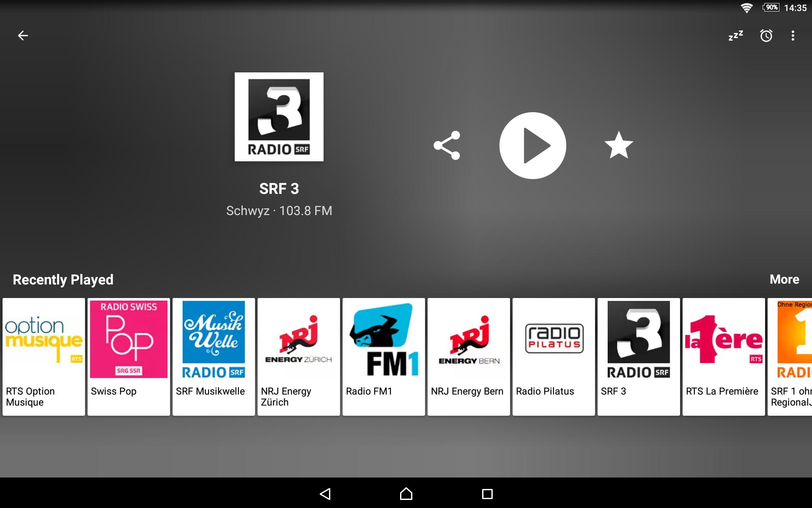Tap the Wi-Fi status icon
This screenshot has height=508, width=812.
tap(747, 8)
